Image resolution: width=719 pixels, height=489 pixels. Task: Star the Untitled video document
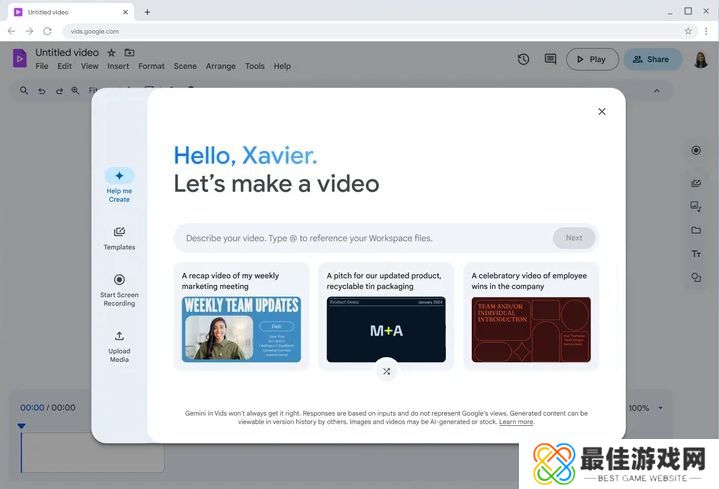(111, 52)
